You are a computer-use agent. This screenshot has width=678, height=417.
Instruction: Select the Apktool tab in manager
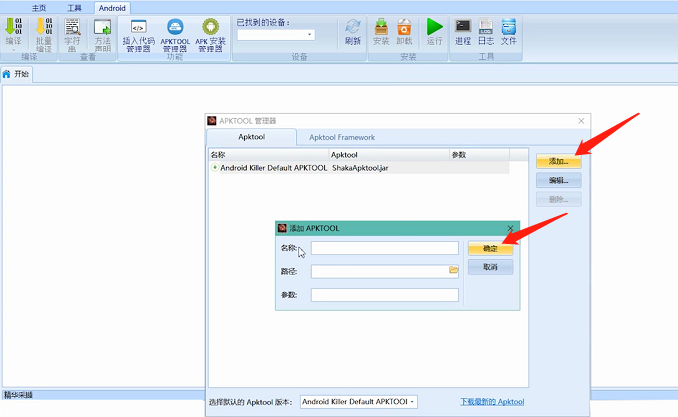click(252, 137)
